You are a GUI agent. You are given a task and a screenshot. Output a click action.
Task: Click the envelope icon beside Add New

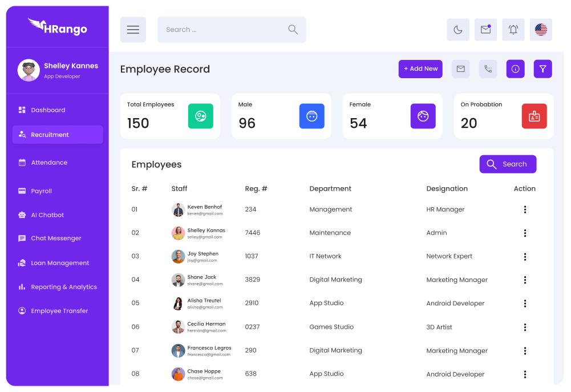point(460,69)
